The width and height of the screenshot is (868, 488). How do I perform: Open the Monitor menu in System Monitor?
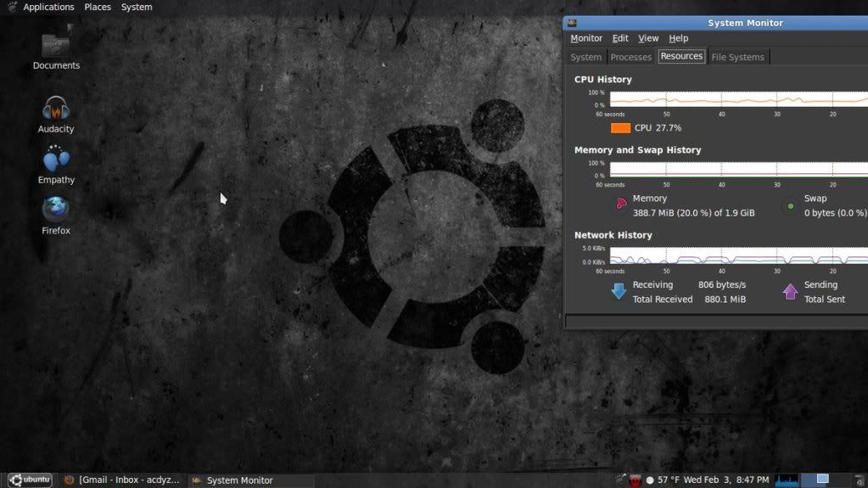[586, 38]
